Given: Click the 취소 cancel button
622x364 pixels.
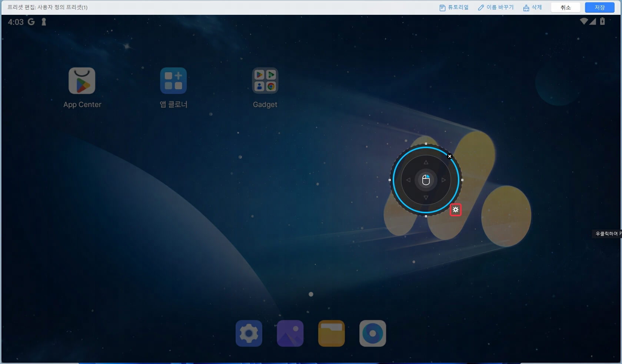Looking at the screenshot, I should [566, 7].
